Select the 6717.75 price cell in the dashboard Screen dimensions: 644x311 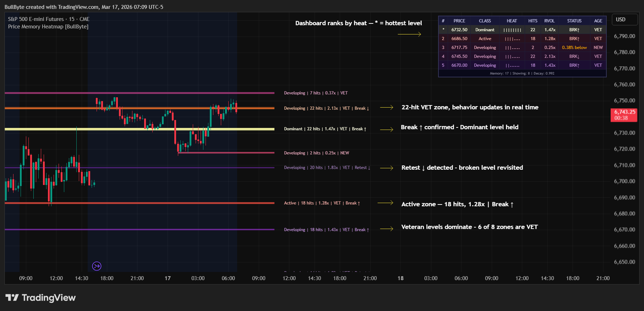click(459, 48)
